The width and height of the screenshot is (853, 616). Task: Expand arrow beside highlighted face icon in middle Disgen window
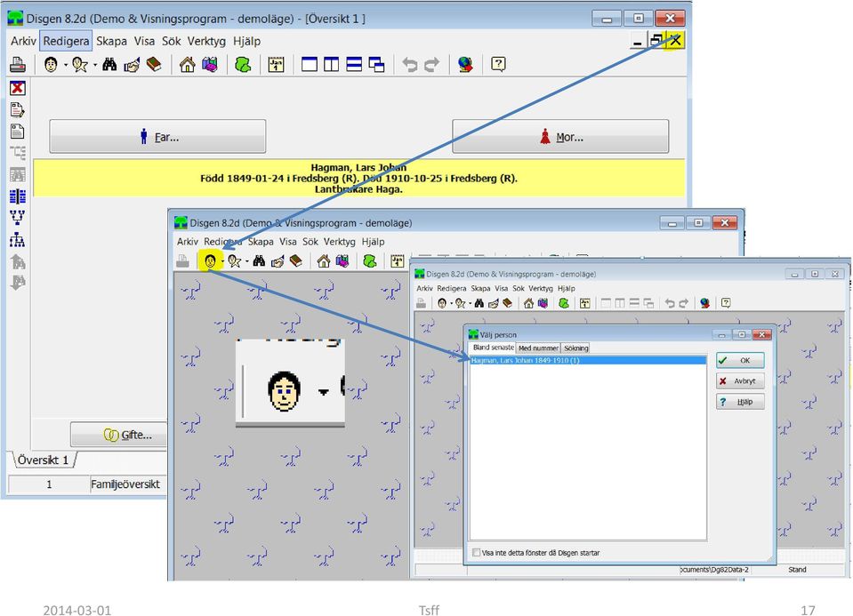click(222, 261)
